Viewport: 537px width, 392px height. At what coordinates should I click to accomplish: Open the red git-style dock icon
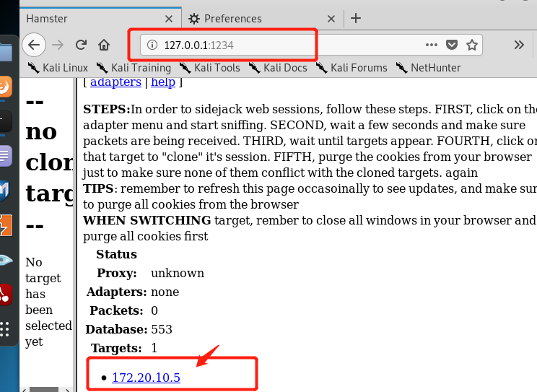(6, 295)
